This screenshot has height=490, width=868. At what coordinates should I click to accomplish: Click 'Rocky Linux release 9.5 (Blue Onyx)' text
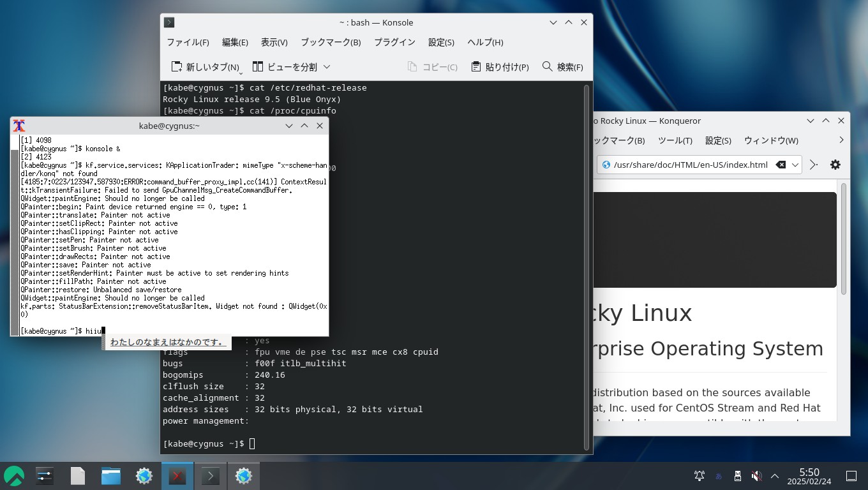click(252, 99)
